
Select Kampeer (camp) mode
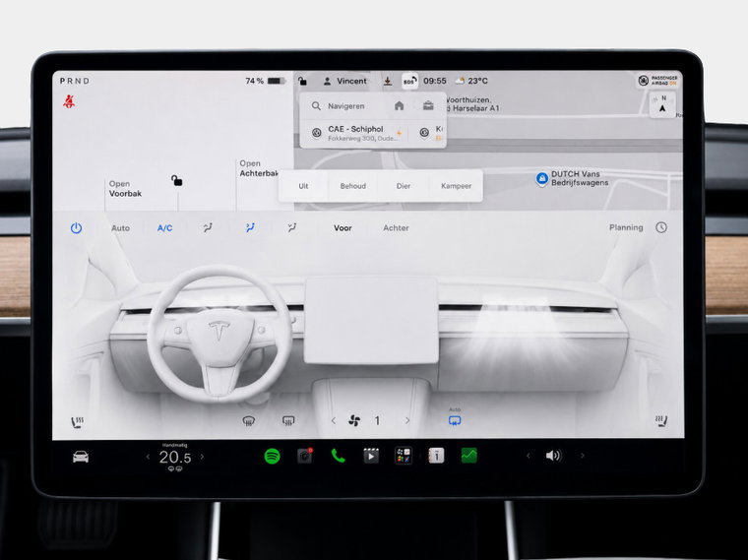[x=456, y=186]
